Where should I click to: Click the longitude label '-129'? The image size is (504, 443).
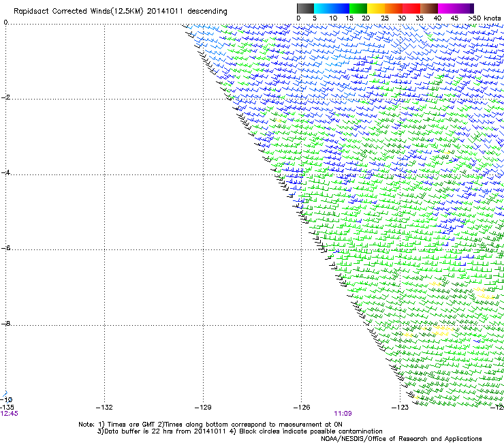click(x=203, y=408)
